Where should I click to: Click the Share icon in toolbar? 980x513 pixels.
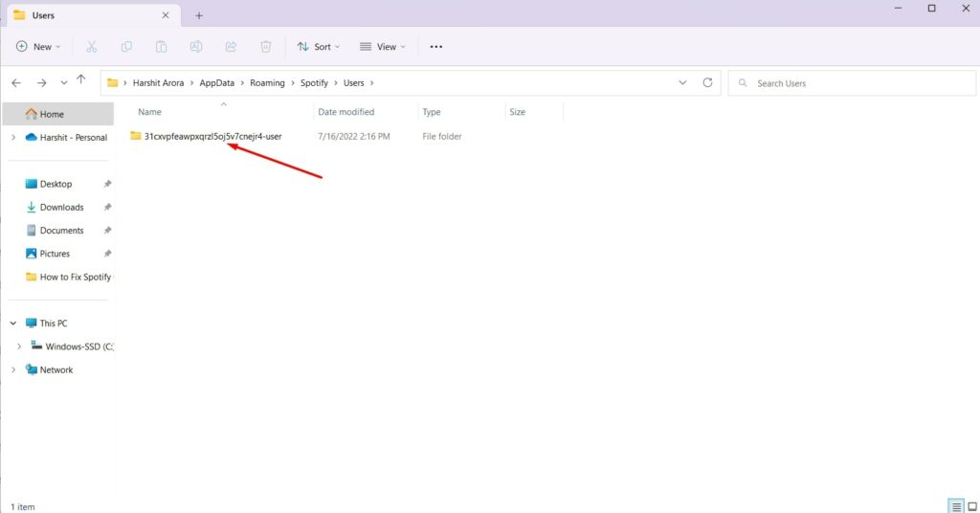pyautogui.click(x=231, y=46)
